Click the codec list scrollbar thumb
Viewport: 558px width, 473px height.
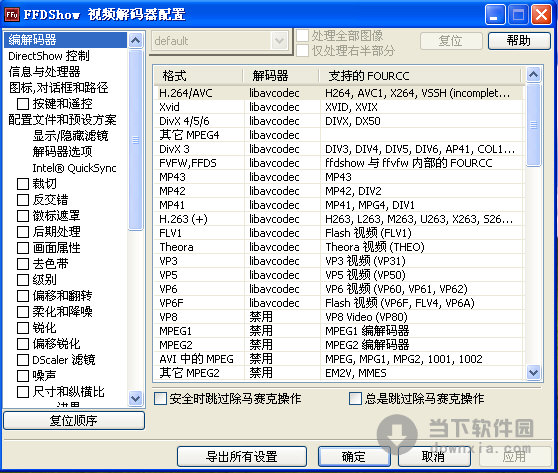(x=533, y=125)
